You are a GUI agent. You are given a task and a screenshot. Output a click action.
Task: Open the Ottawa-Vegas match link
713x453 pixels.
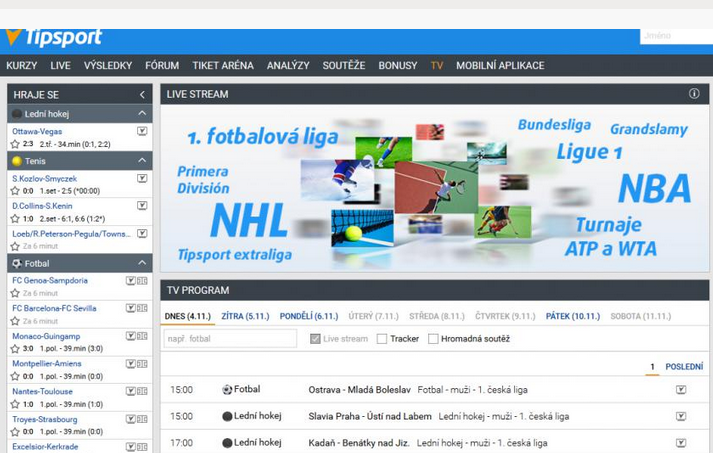[x=37, y=131]
